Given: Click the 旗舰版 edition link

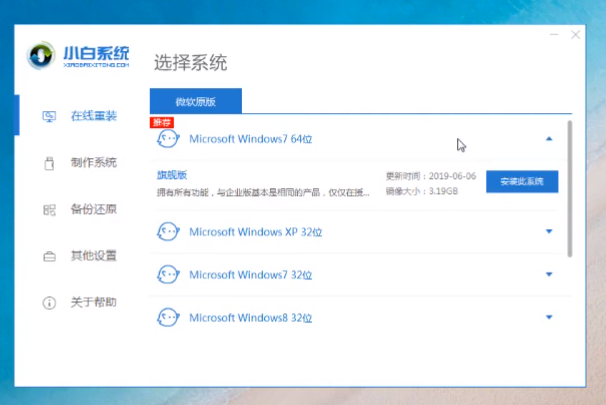Looking at the screenshot, I should pos(173,174).
